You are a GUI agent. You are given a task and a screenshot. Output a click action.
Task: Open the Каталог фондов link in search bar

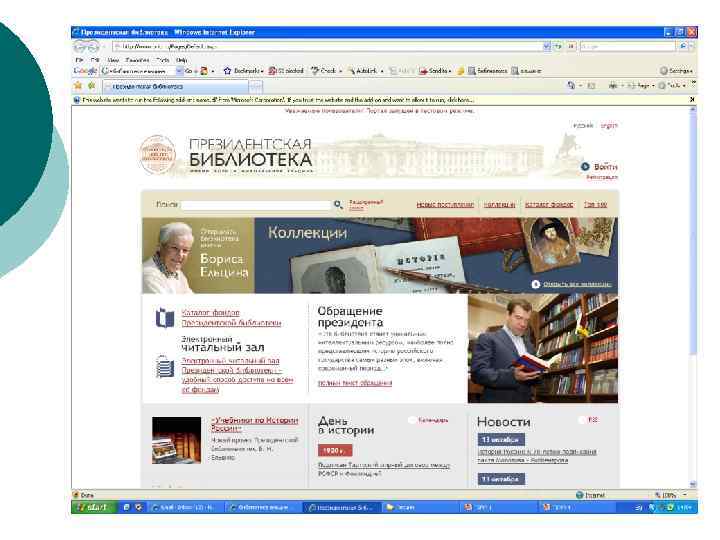tap(549, 204)
